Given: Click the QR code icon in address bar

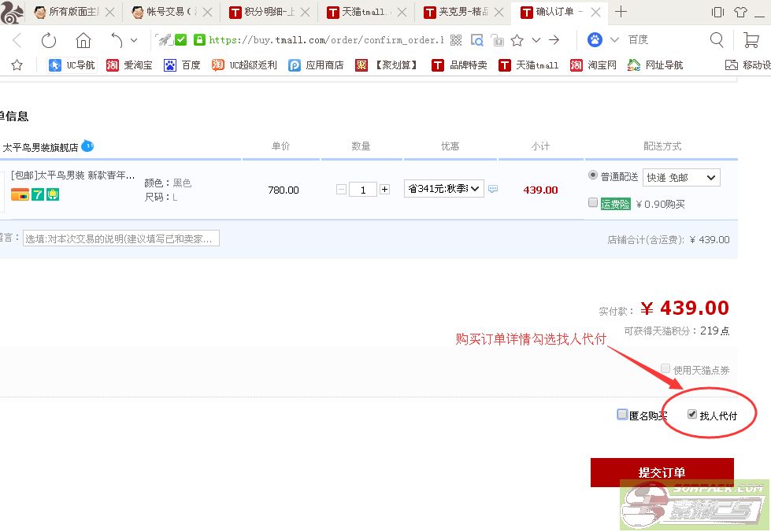Looking at the screenshot, I should (x=456, y=40).
